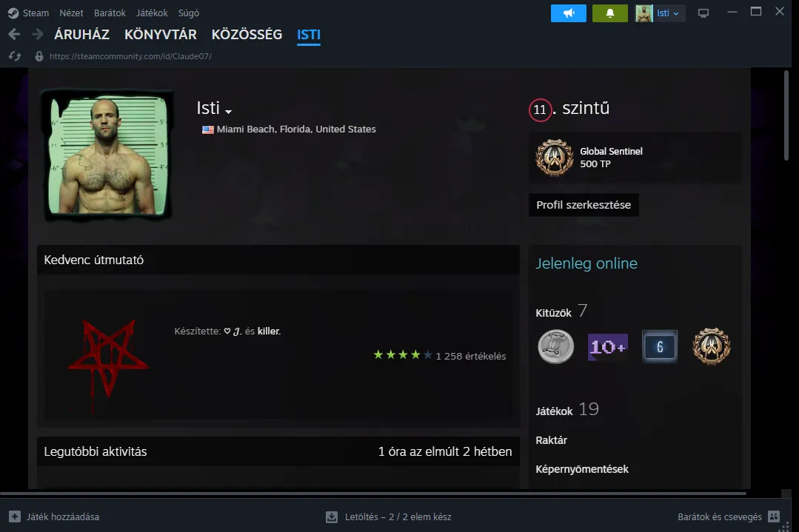Click the level 11 circle badge
Viewport: 799px width, 532px height.
pos(540,110)
